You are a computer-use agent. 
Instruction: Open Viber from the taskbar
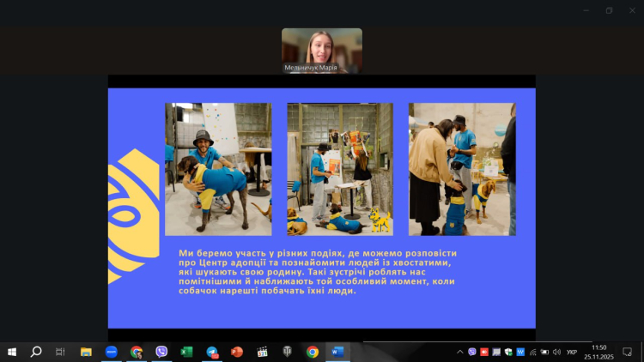161,352
